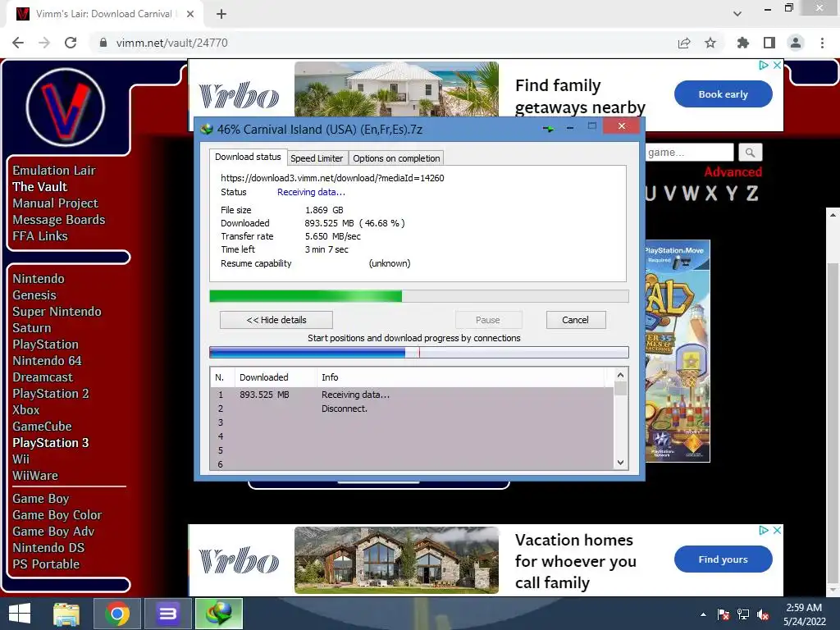840x630 pixels.
Task: Close the bottom Vrbo ad
Action: point(778,530)
